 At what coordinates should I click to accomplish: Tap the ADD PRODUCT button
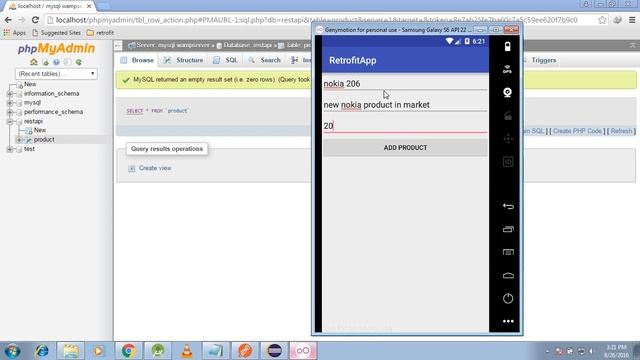click(x=405, y=148)
